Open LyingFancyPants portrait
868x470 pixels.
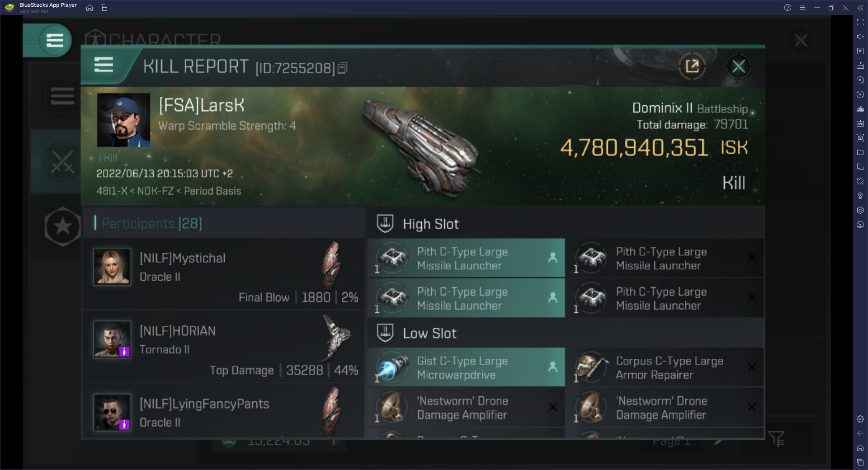pyautogui.click(x=112, y=412)
